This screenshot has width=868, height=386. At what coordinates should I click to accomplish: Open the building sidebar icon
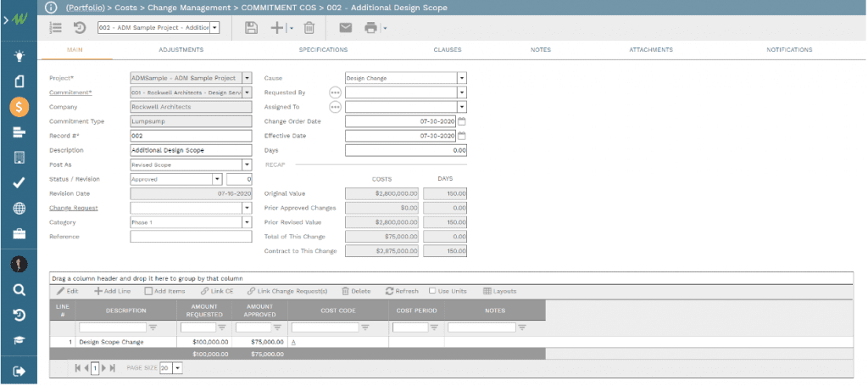19,157
